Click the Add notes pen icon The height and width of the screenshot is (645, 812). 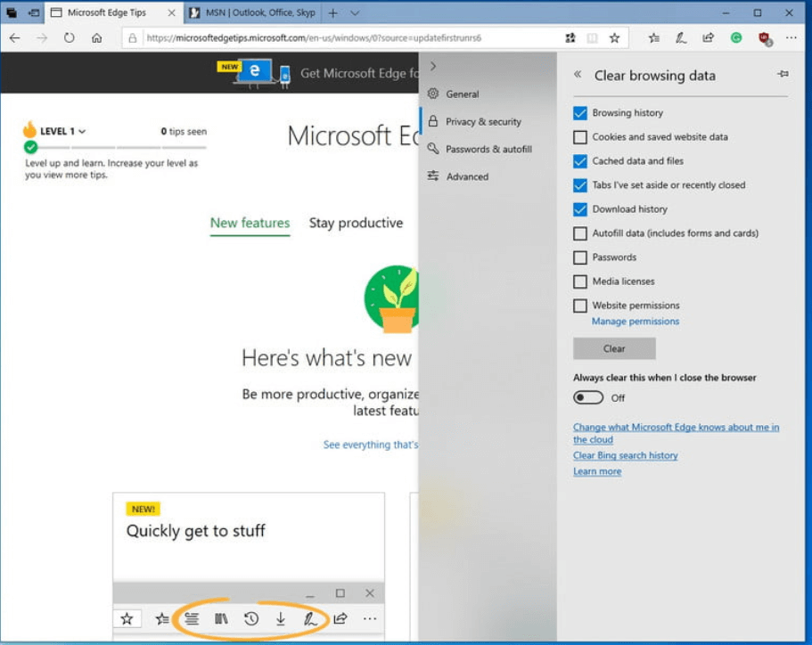680,37
